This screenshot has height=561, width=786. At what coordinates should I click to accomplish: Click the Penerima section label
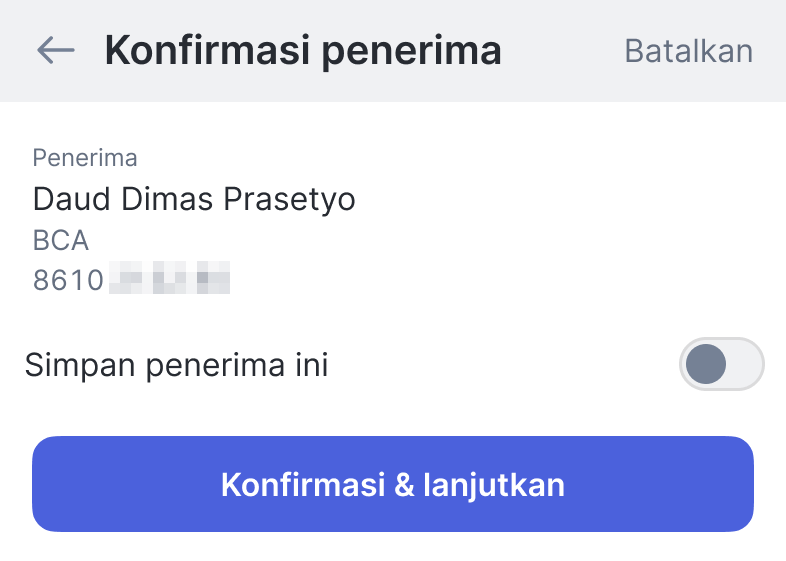coord(85,158)
